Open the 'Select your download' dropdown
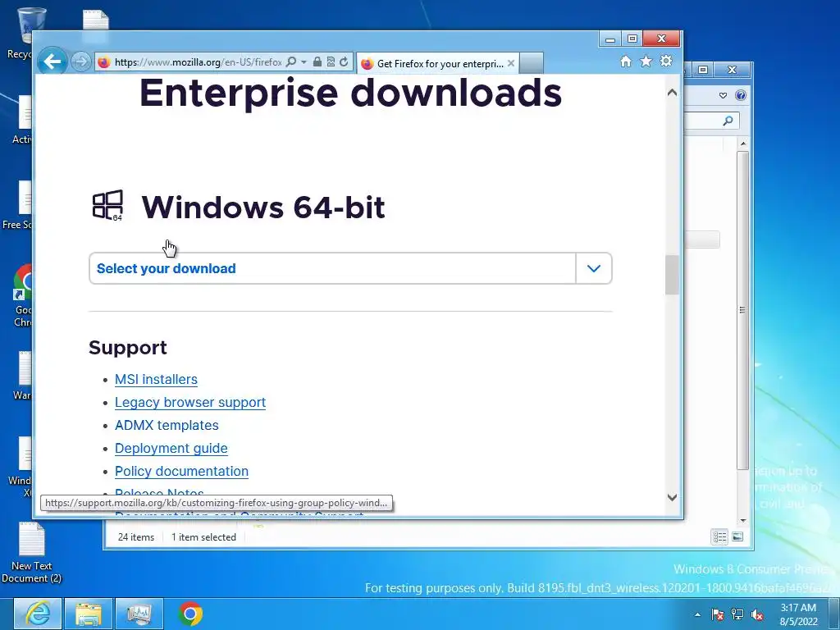Image resolution: width=840 pixels, height=630 pixels. [350, 268]
